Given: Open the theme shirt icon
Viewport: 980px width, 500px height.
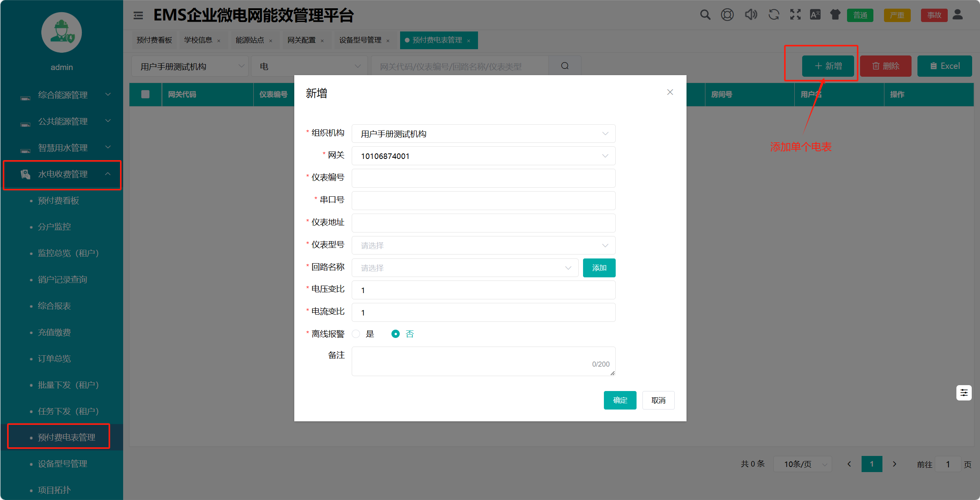Looking at the screenshot, I should tap(835, 15).
